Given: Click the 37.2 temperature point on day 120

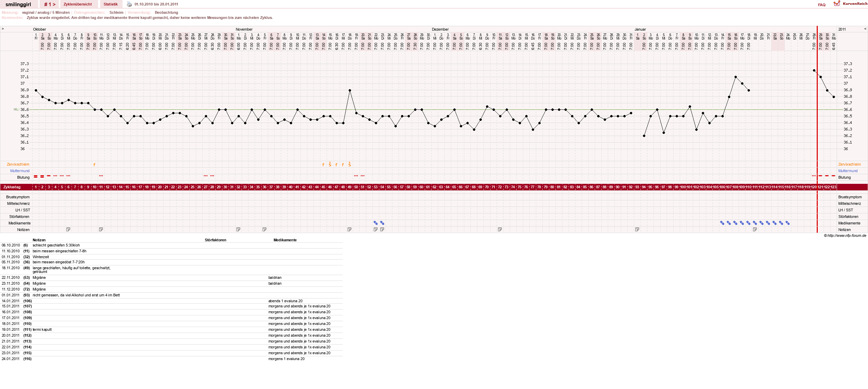Looking at the screenshot, I should tap(814, 71).
